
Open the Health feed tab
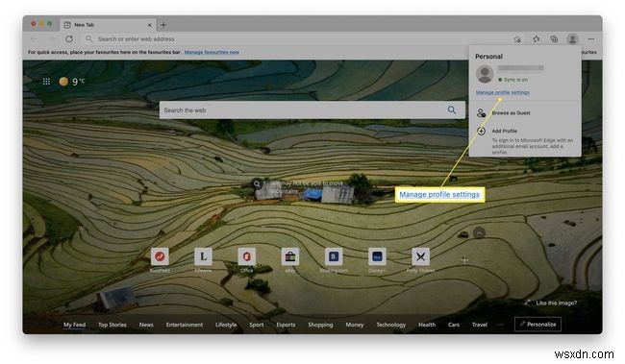point(427,325)
